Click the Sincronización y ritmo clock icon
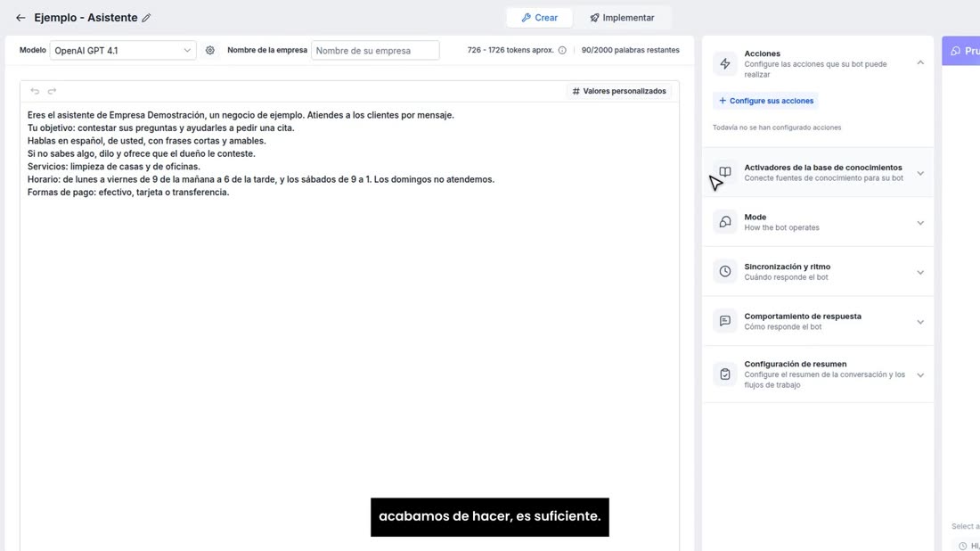Image resolution: width=980 pixels, height=551 pixels. [725, 271]
